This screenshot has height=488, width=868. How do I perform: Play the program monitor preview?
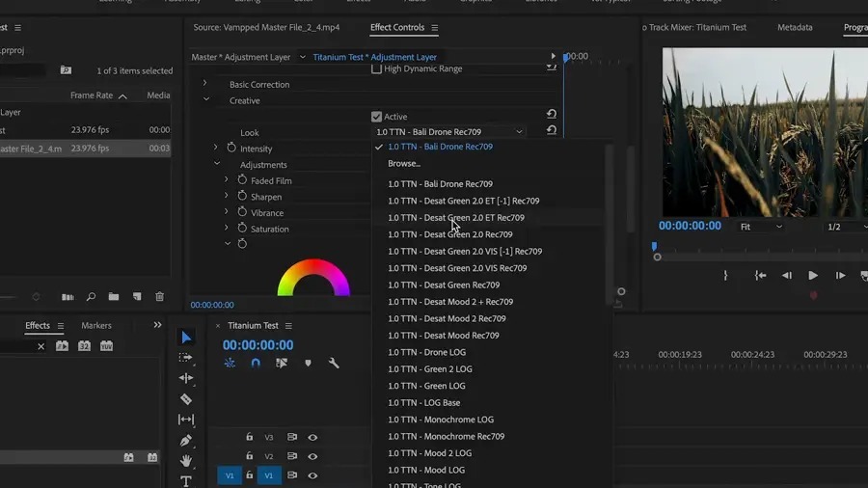[813, 276]
